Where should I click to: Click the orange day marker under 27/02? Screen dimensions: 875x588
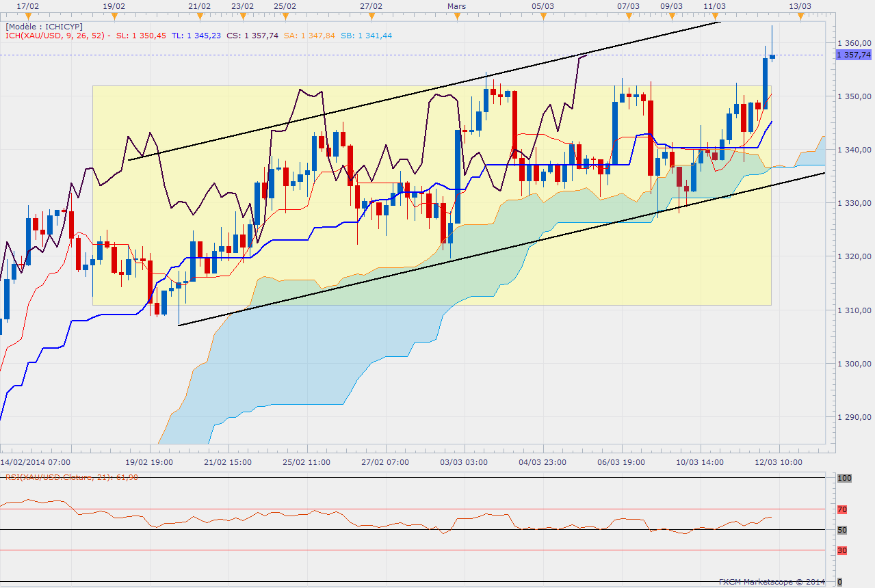370,16
